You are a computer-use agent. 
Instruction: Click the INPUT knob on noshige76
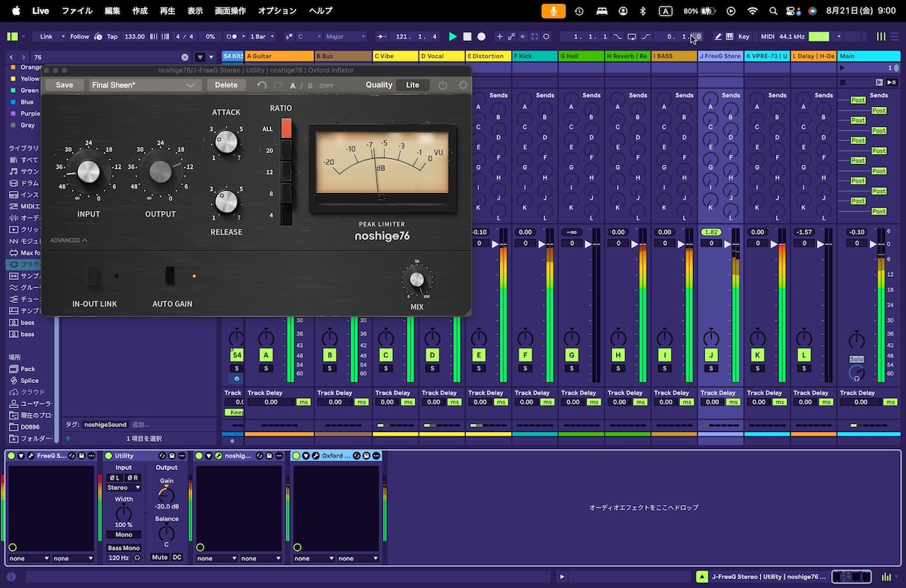click(88, 171)
